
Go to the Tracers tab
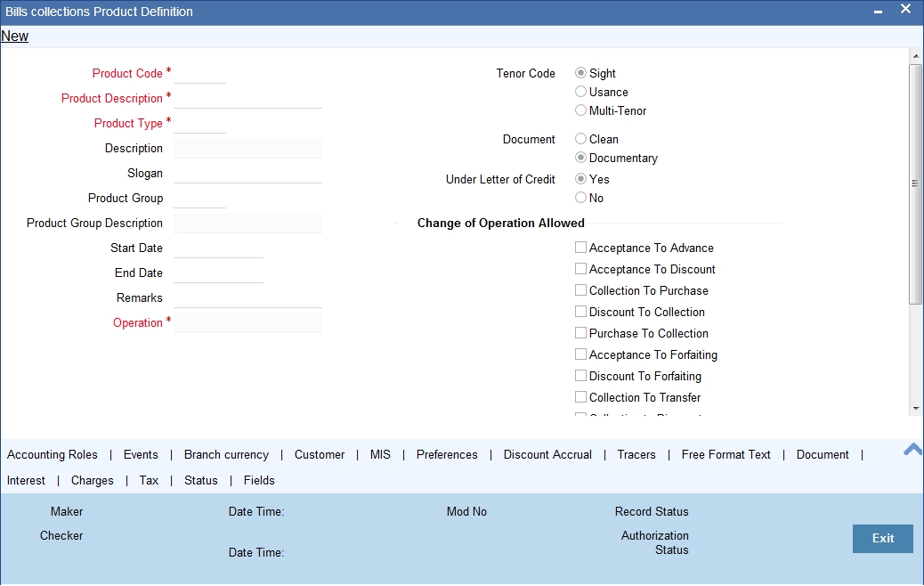click(x=636, y=454)
